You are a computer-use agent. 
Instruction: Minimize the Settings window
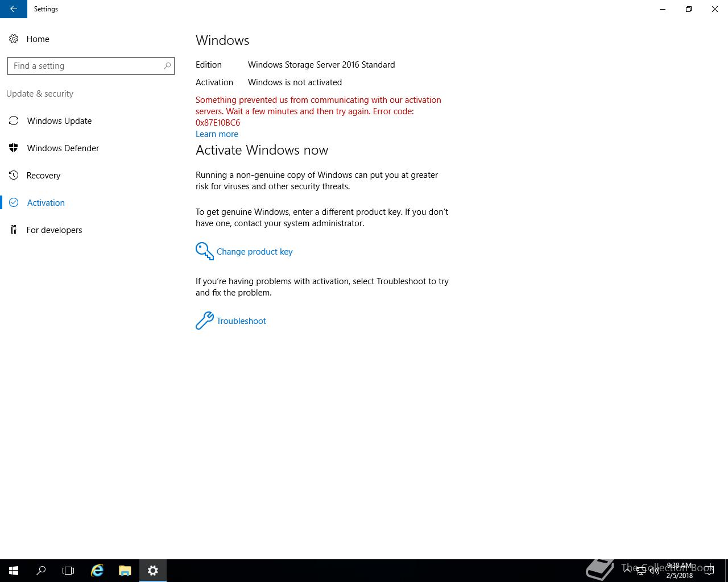[x=663, y=9]
